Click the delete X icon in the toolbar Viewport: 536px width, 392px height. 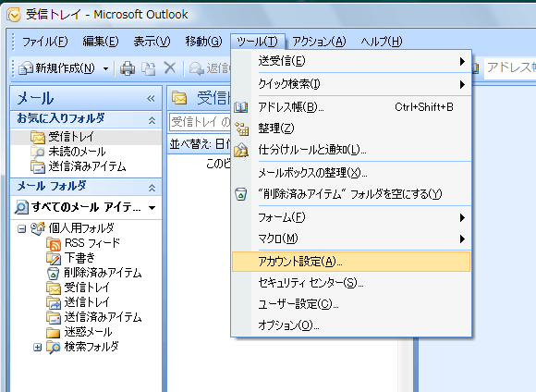click(170, 68)
